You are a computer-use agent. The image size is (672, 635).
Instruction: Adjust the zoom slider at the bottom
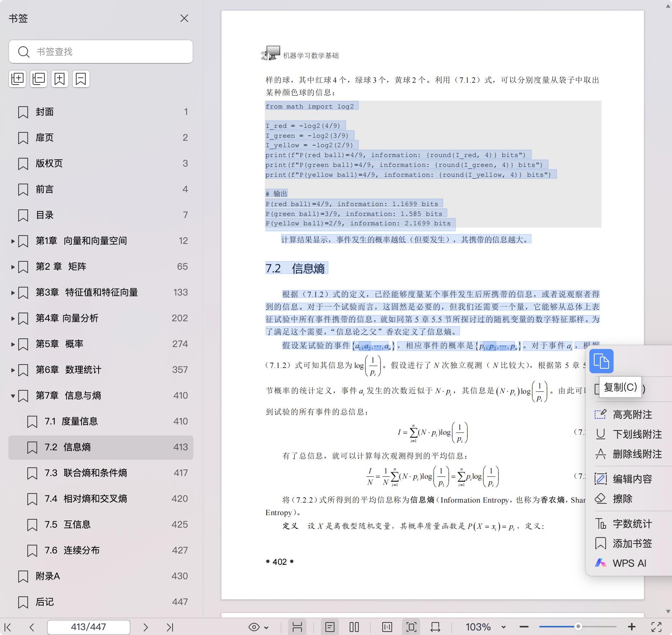coord(578,627)
